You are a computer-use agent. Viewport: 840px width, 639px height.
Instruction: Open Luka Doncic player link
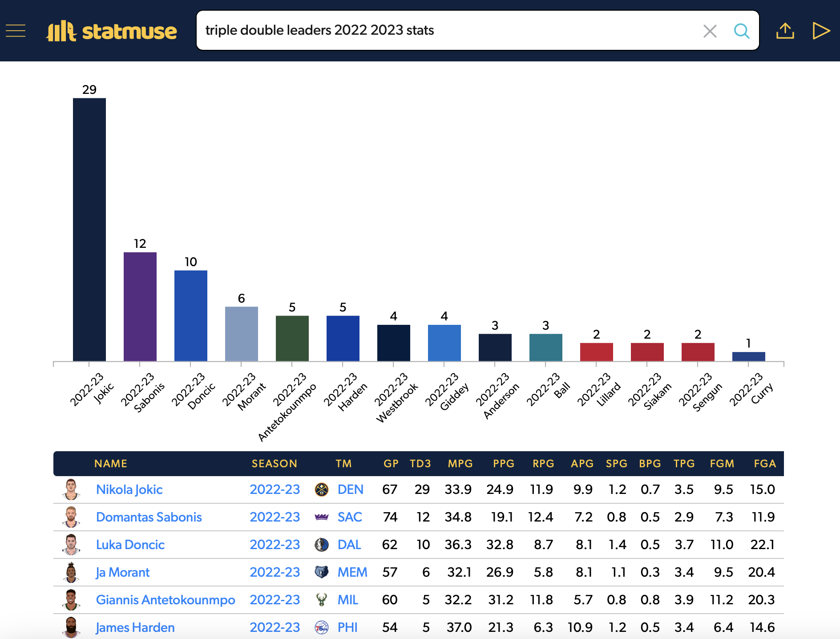(130, 545)
